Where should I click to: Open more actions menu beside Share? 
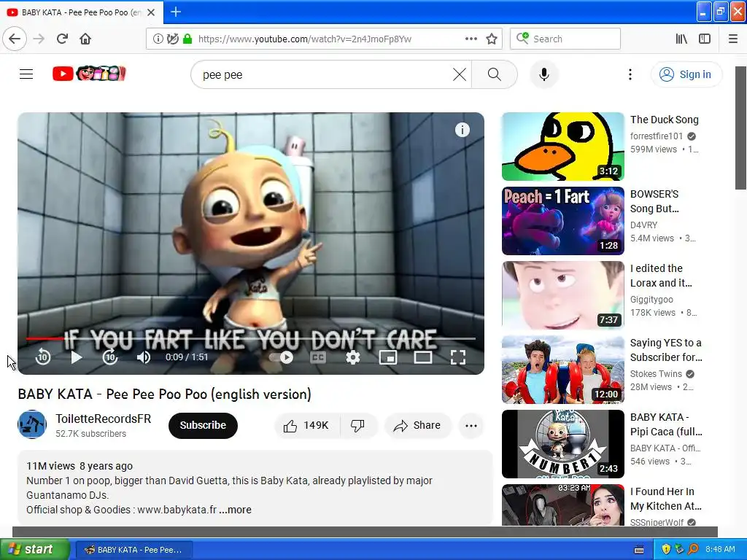click(x=471, y=425)
